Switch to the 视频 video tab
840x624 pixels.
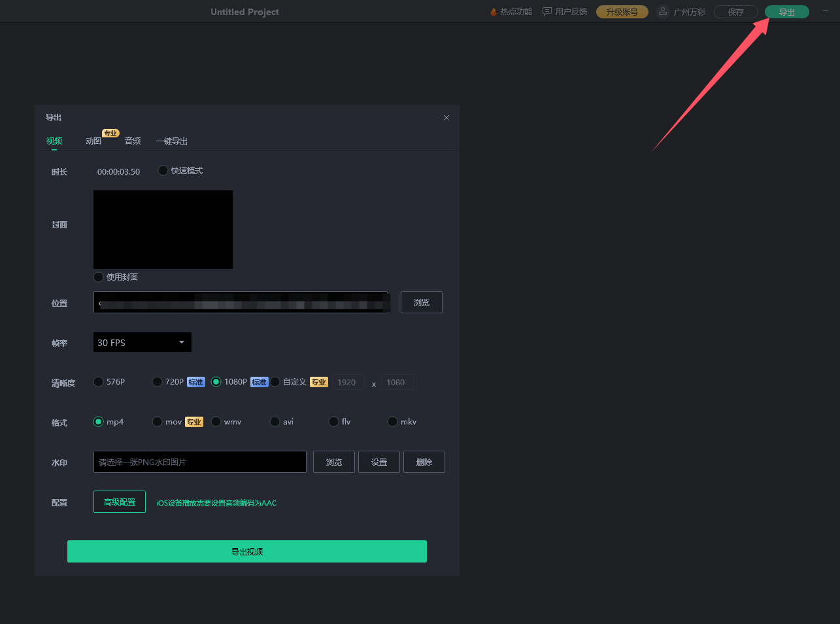pos(54,141)
